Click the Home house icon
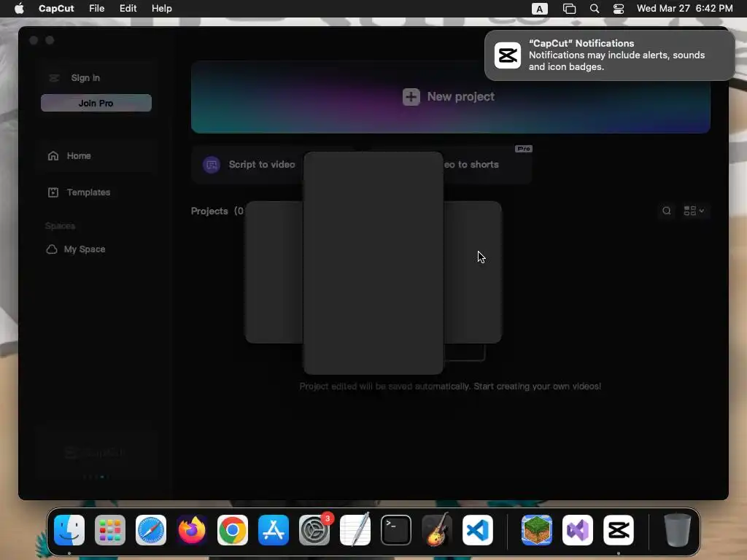 [53, 156]
